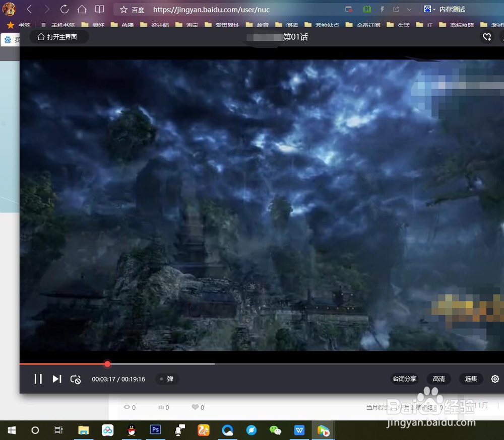Screen dimensions: 504x440
Task: Click the green book icon in address bar
Action: [x=367, y=10]
